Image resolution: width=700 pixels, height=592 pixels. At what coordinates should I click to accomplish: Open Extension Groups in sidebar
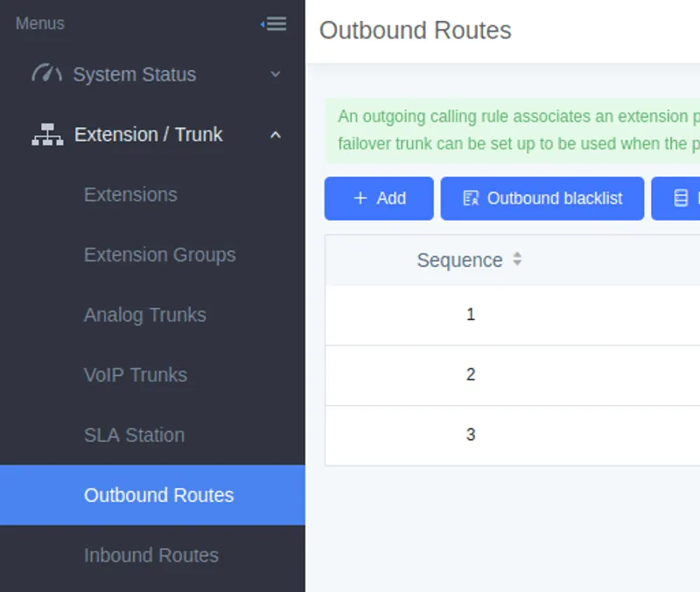pos(159,255)
